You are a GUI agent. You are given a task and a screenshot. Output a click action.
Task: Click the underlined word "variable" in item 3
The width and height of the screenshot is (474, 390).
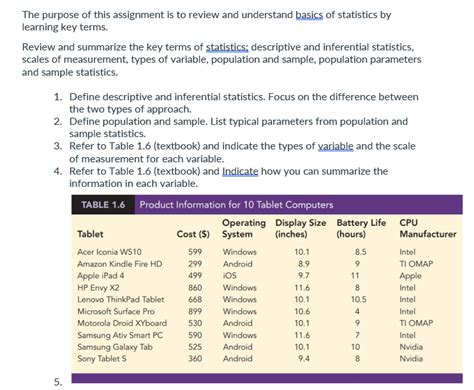click(x=335, y=146)
